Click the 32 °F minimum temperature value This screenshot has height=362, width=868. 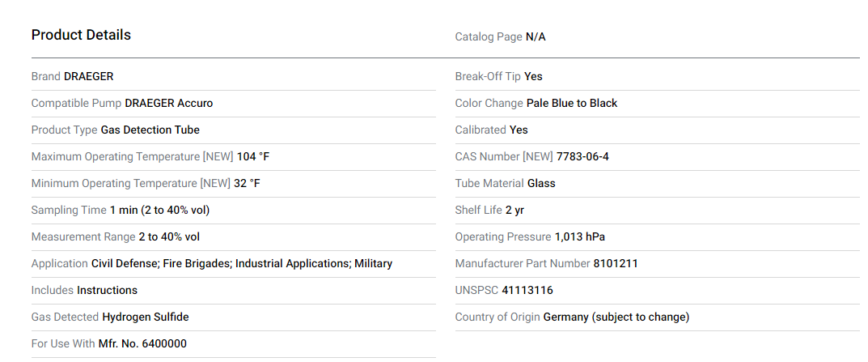point(247,183)
